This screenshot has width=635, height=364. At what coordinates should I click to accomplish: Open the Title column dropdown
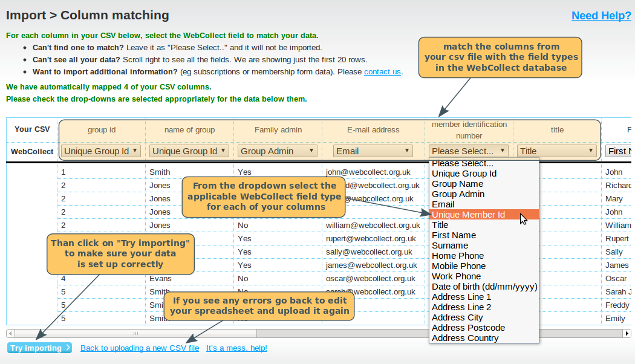[x=556, y=151]
